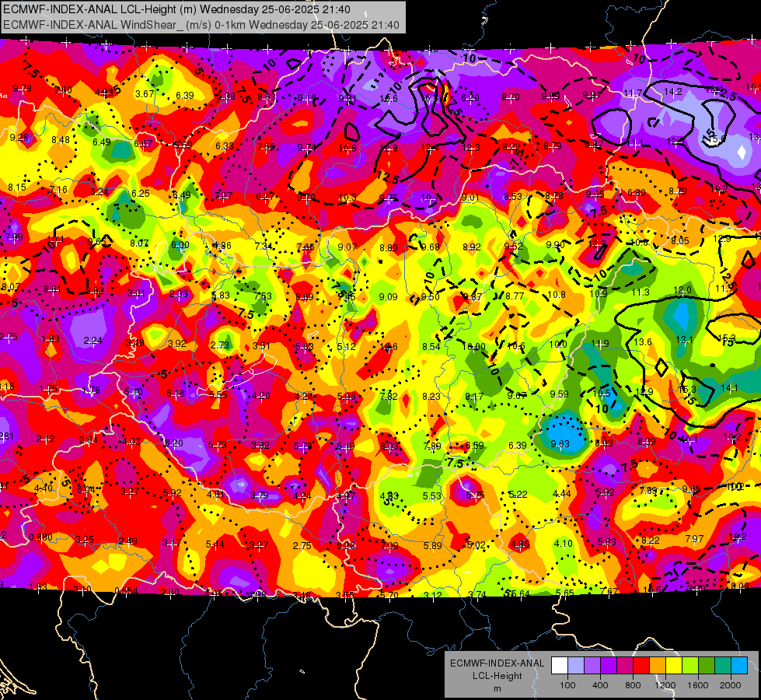Click the LCL-Height title line at top
The height and width of the screenshot is (700, 761).
click(x=176, y=9)
